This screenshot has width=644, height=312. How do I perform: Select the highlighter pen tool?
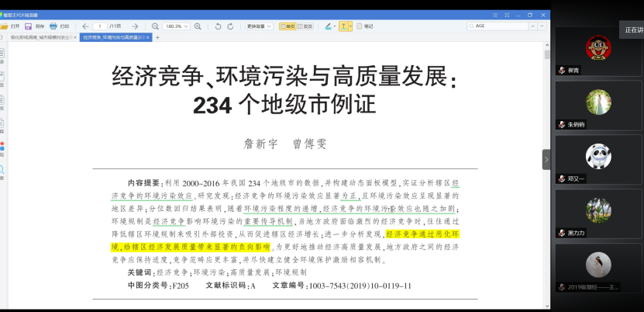click(328, 26)
